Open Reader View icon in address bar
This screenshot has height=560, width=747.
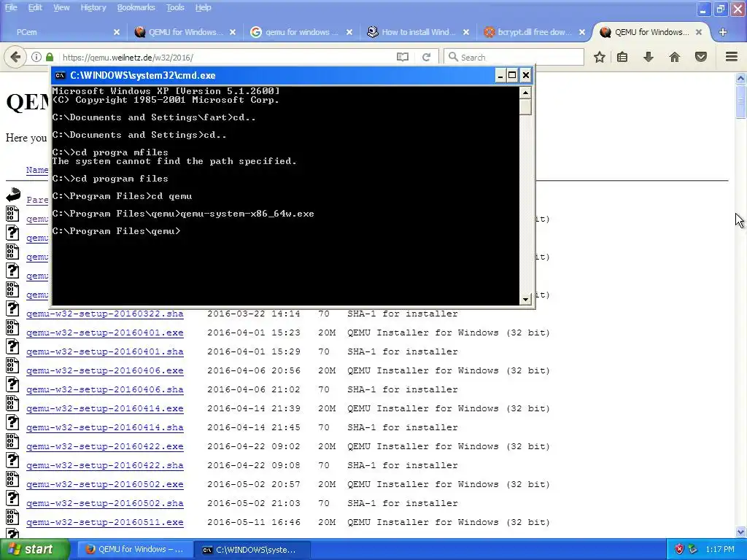click(x=403, y=57)
